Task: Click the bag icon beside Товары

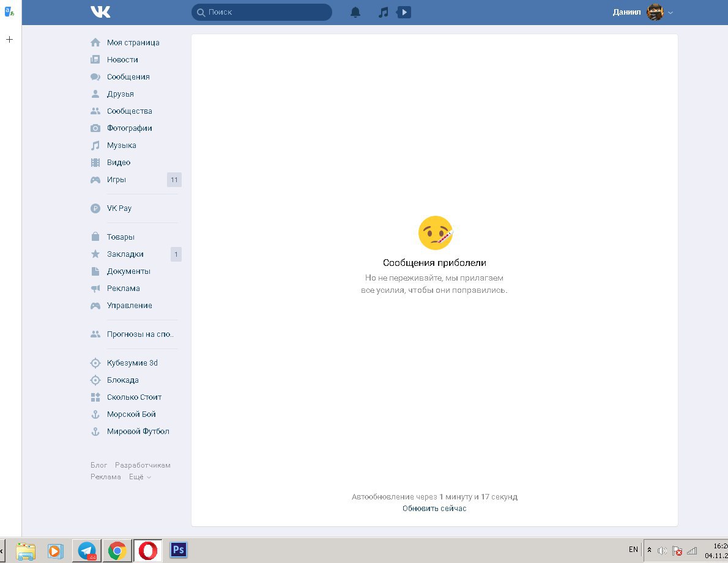Action: coord(95,237)
